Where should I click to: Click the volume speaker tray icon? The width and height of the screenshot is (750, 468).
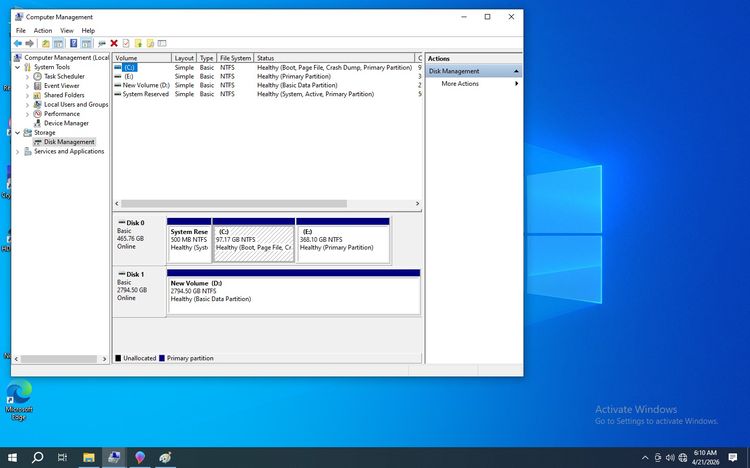coord(670,457)
